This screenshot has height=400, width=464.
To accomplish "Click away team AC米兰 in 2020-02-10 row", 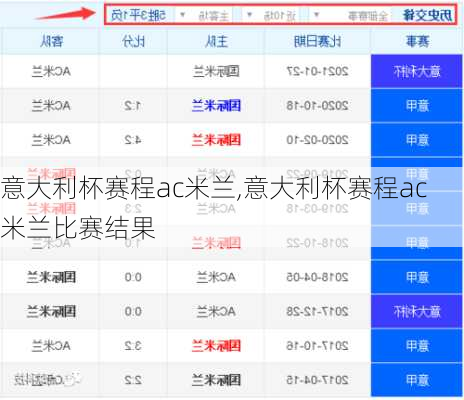I will (x=51, y=140).
